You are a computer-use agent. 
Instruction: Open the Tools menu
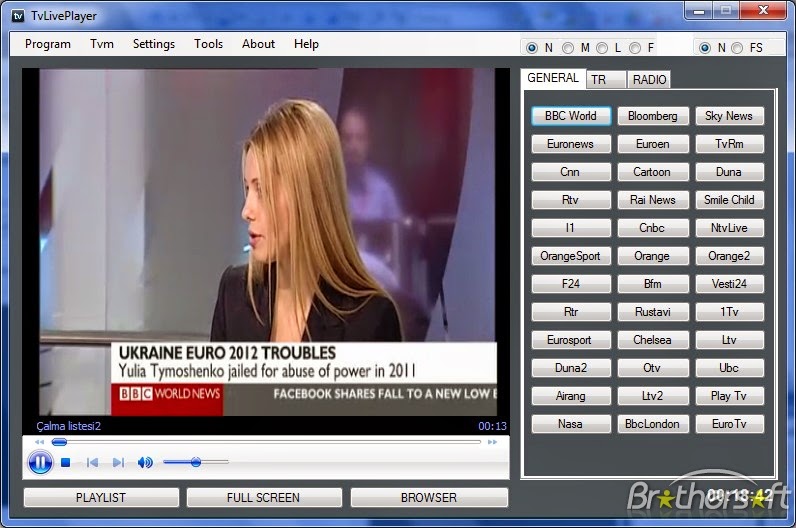pos(209,44)
